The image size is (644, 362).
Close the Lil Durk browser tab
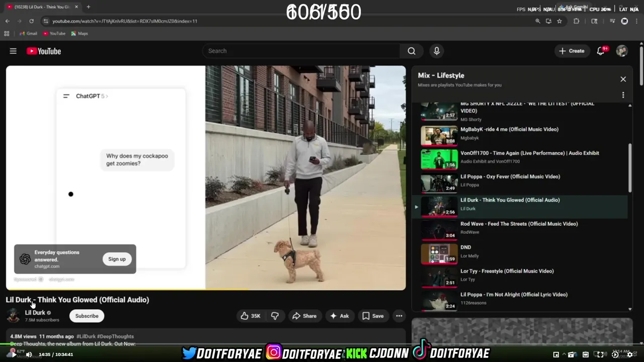(x=76, y=7)
